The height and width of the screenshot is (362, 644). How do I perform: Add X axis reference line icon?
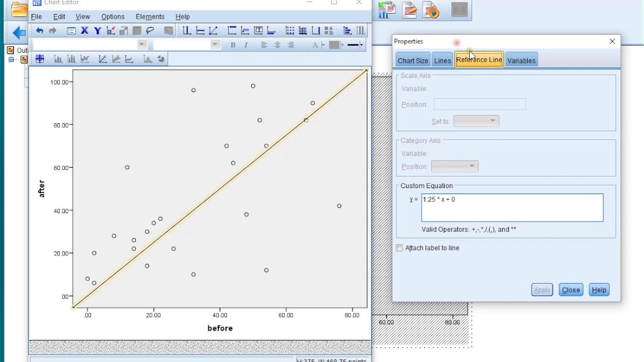point(187,31)
